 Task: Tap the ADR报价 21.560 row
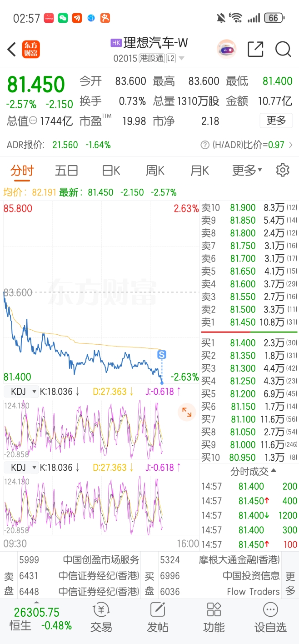(x=59, y=145)
